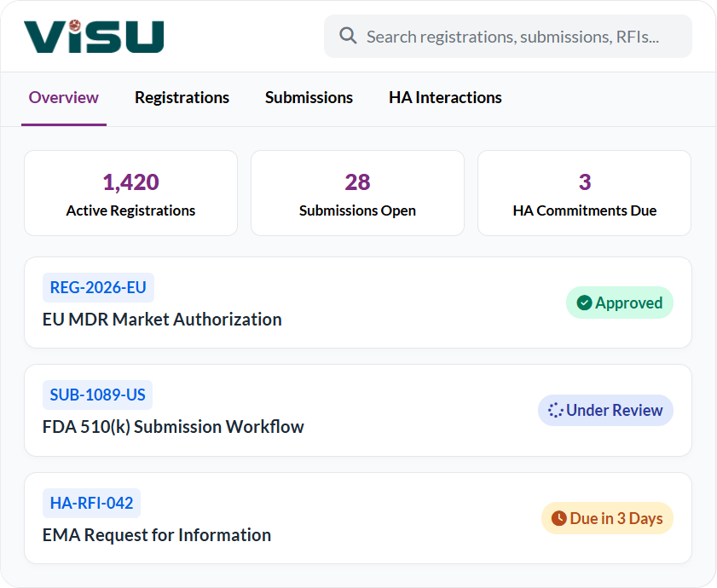Select EMA Request for Information title

(156, 535)
